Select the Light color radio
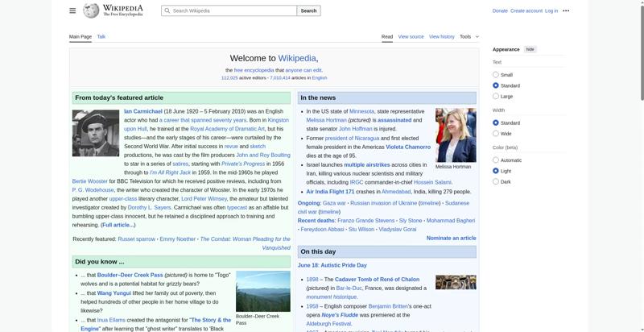Viewport: 644px width, 332px height. tap(496, 171)
